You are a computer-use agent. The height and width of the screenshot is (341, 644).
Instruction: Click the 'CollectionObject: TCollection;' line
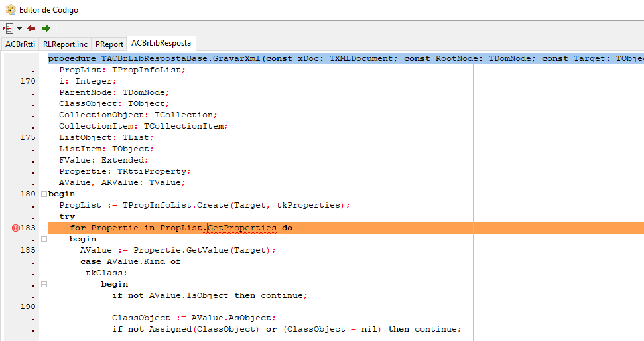coord(138,115)
